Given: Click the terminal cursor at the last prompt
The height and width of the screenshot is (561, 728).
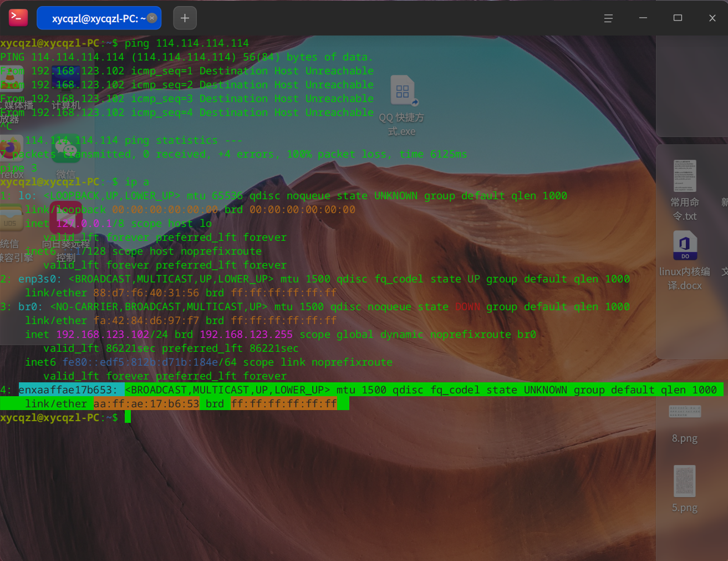Looking at the screenshot, I should pos(128,417).
